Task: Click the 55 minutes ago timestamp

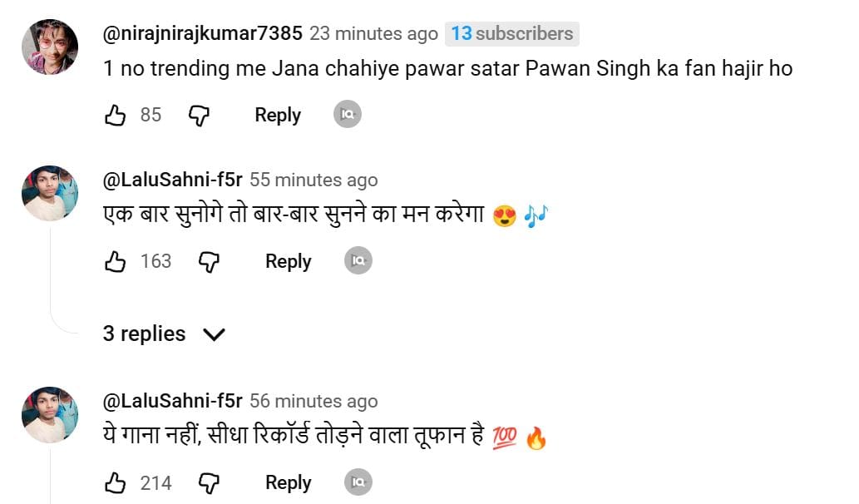Action: coord(313,180)
